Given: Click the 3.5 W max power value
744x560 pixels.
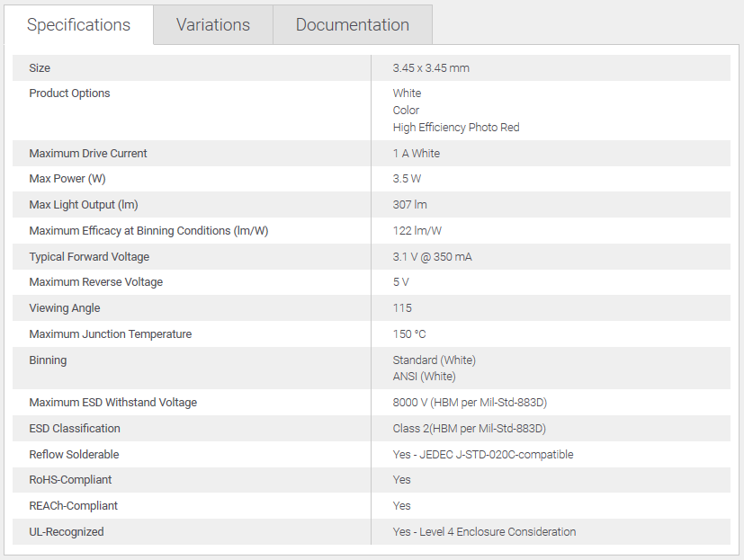Looking at the screenshot, I should [407, 179].
